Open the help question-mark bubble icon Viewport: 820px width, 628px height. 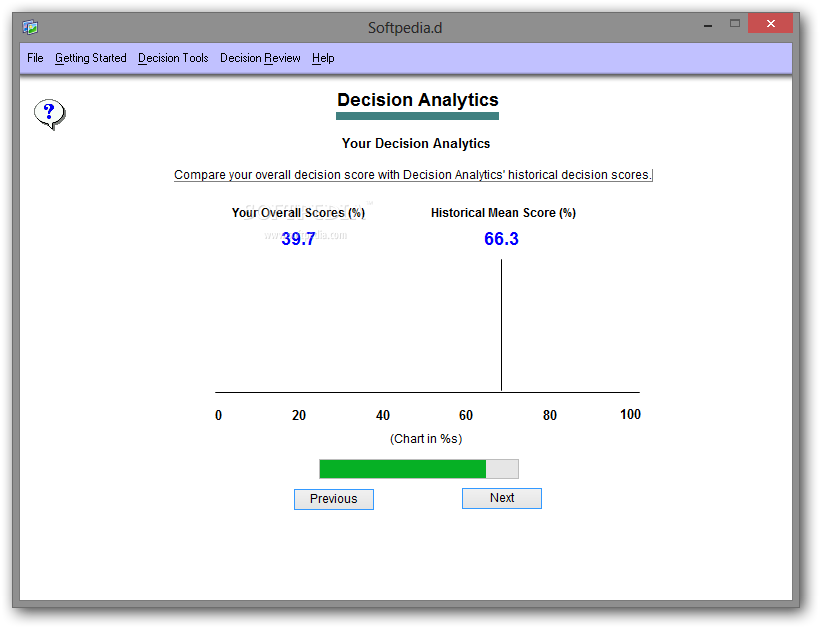coord(50,114)
